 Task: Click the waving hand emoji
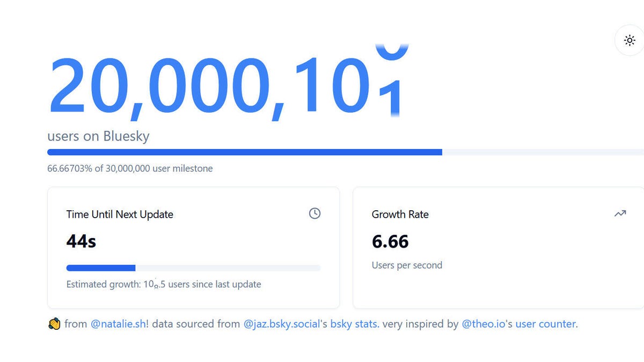pyautogui.click(x=54, y=324)
